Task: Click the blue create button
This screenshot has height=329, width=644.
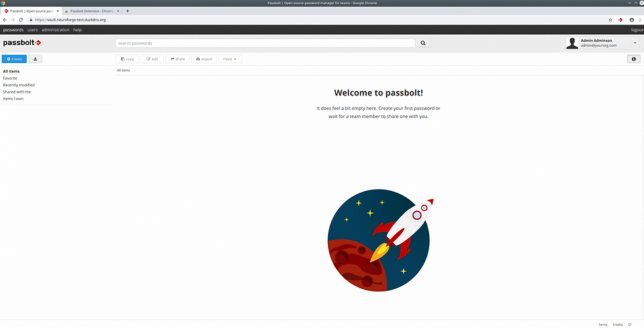Action: tap(14, 59)
